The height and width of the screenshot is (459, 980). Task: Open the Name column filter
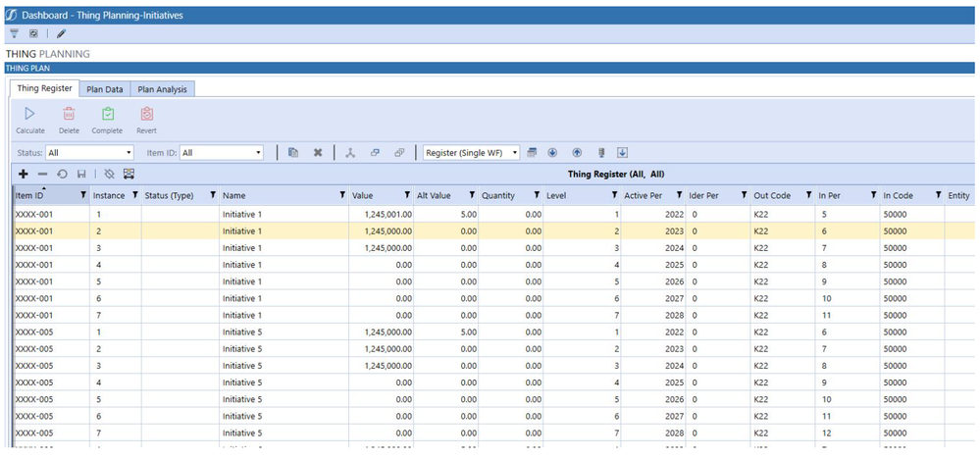pyautogui.click(x=342, y=195)
